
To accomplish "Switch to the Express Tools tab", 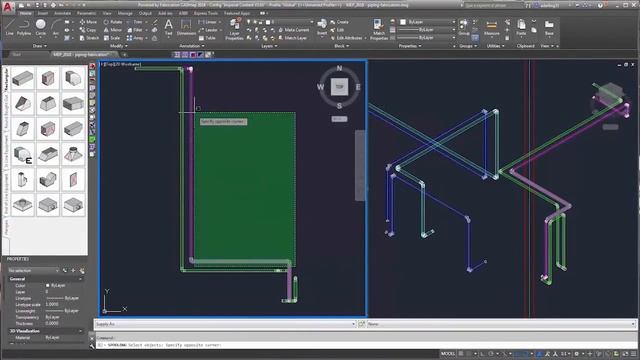I will tap(206, 13).
